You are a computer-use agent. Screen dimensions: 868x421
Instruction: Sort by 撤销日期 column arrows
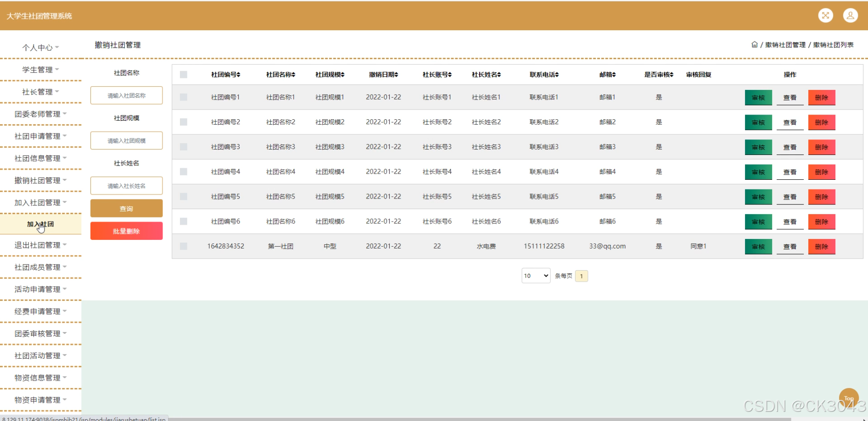tap(396, 75)
